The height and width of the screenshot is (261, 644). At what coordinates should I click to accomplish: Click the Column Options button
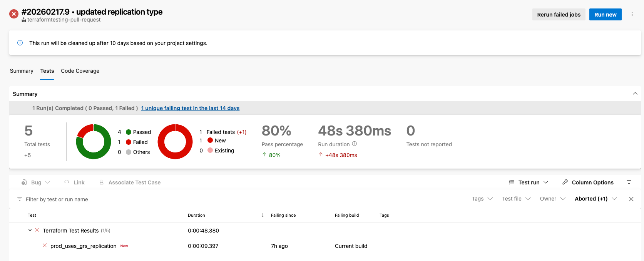point(588,182)
